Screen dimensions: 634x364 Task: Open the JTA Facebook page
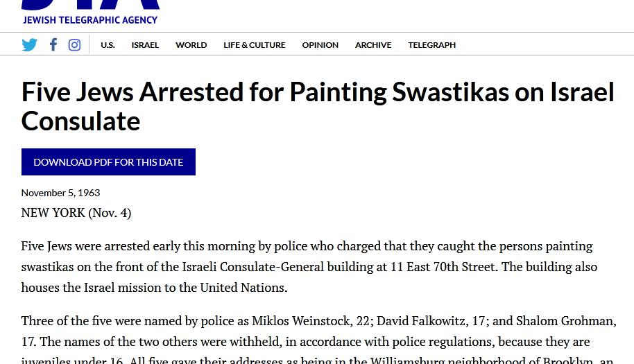(x=53, y=45)
